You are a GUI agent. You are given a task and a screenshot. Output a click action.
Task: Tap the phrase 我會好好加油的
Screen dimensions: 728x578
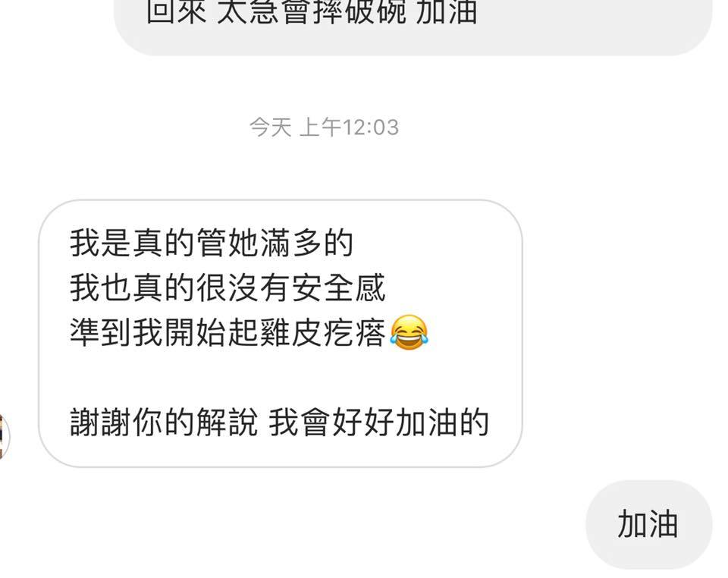coord(378,422)
